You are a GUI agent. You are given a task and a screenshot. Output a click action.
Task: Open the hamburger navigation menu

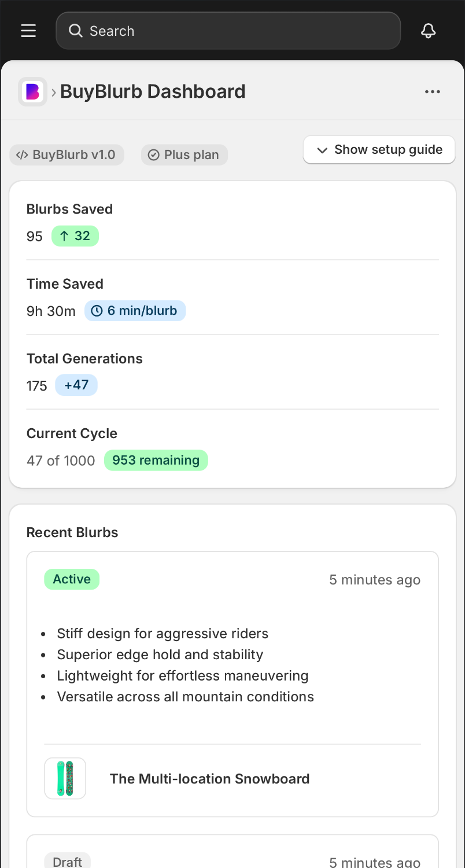click(28, 30)
